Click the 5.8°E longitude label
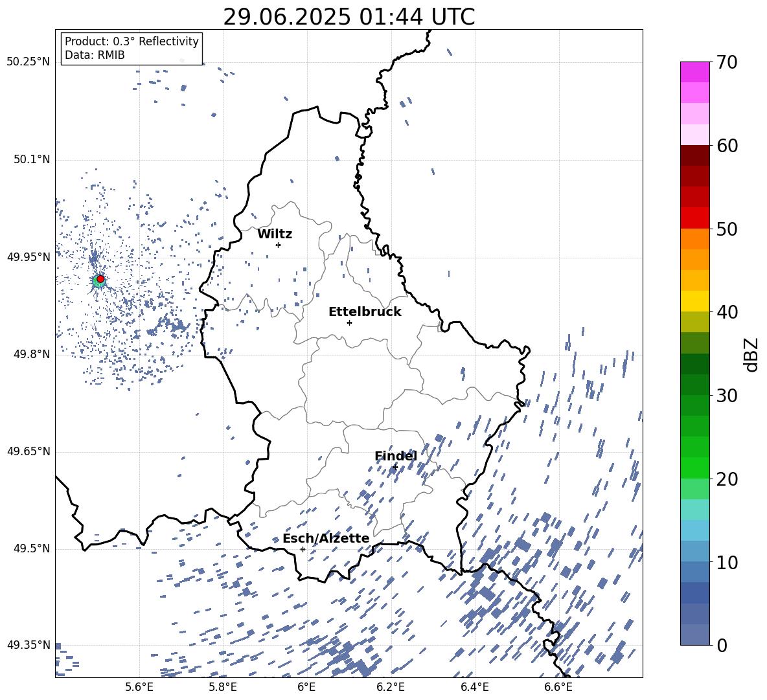The width and height of the screenshot is (767, 700). (223, 687)
